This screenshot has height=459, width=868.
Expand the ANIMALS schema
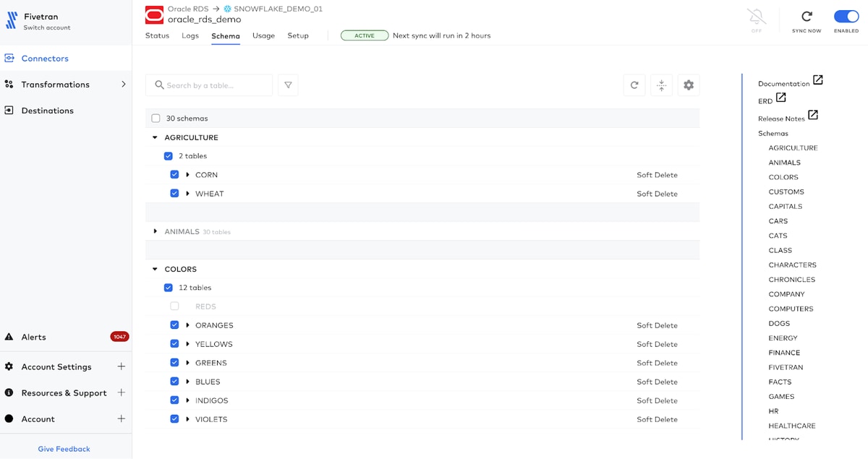tap(155, 231)
